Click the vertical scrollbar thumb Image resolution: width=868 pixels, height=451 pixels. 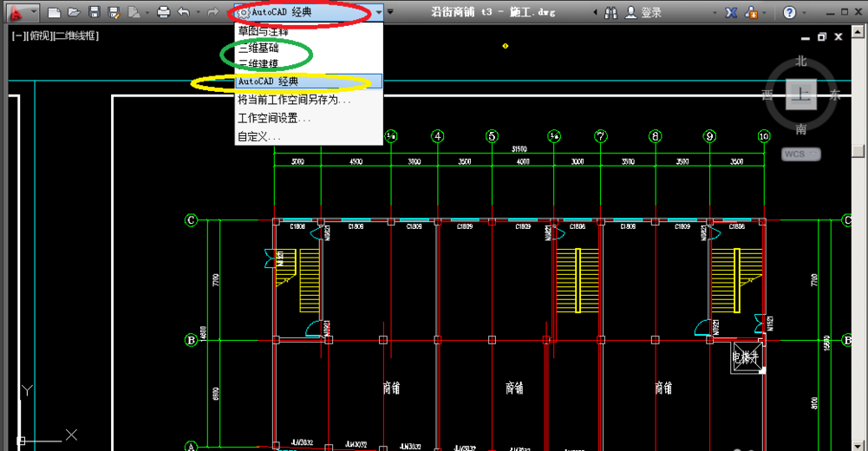[859, 150]
